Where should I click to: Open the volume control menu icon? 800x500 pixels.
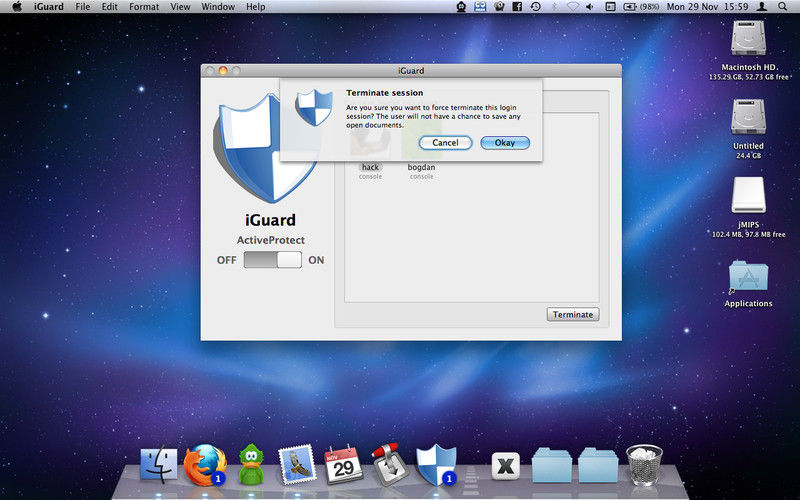(590, 7)
